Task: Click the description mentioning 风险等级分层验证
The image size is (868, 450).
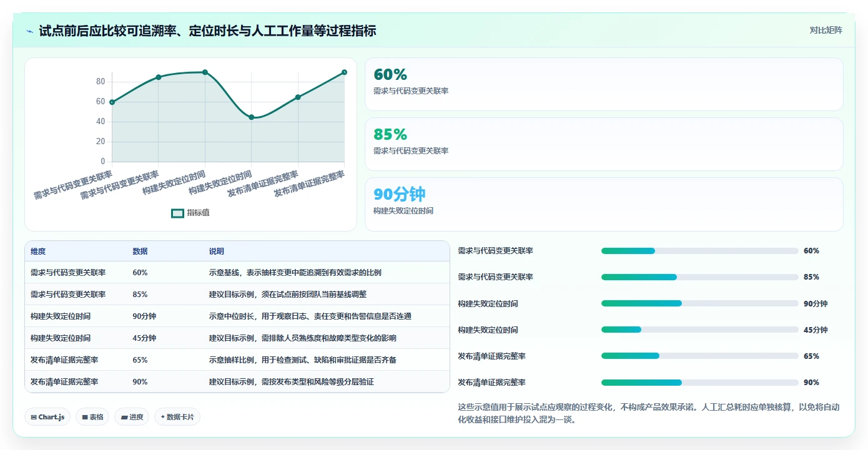Action: (x=292, y=382)
